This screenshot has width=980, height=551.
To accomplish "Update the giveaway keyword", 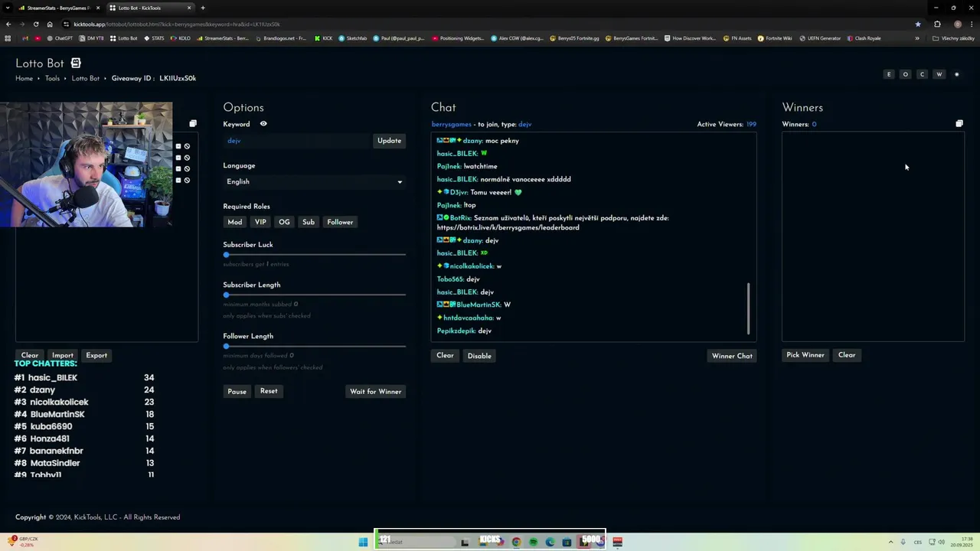I will 389,141.
